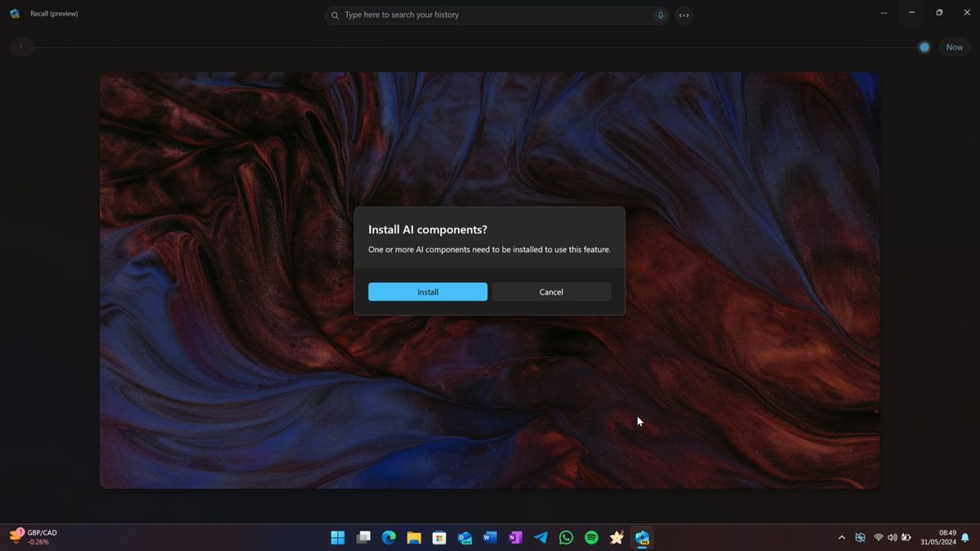
Task: Click Install to add AI components
Action: tap(427, 291)
